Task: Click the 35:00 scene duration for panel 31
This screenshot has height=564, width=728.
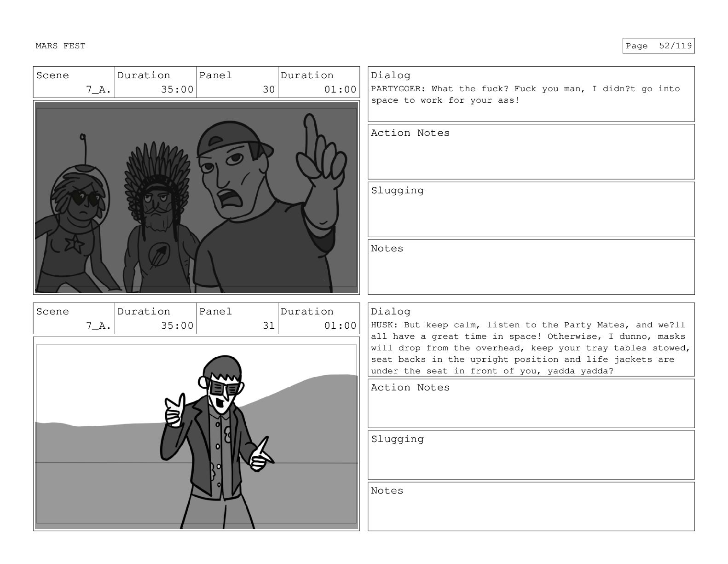Action: [177, 326]
